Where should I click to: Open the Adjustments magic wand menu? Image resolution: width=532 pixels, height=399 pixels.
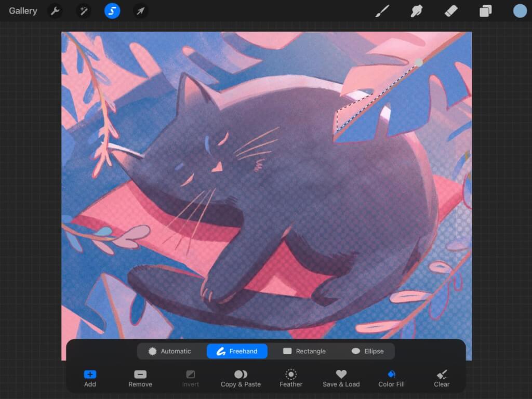pyautogui.click(x=84, y=11)
